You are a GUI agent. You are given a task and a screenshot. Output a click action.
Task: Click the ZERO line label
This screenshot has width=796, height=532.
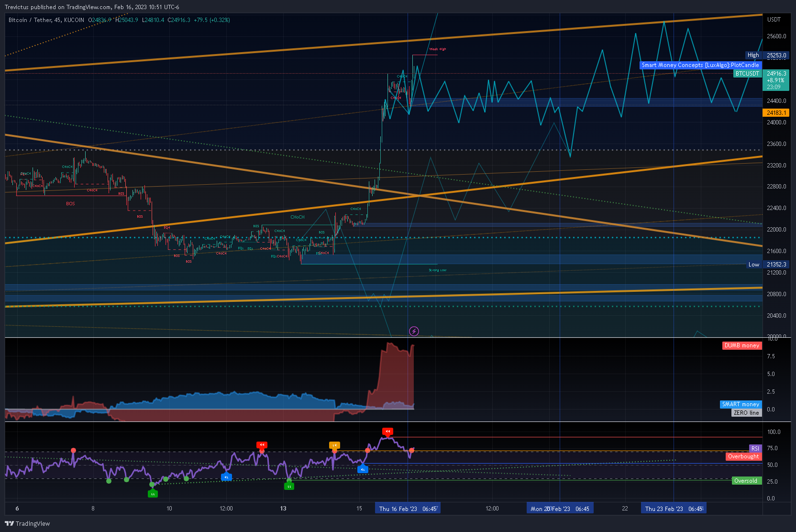click(746, 413)
